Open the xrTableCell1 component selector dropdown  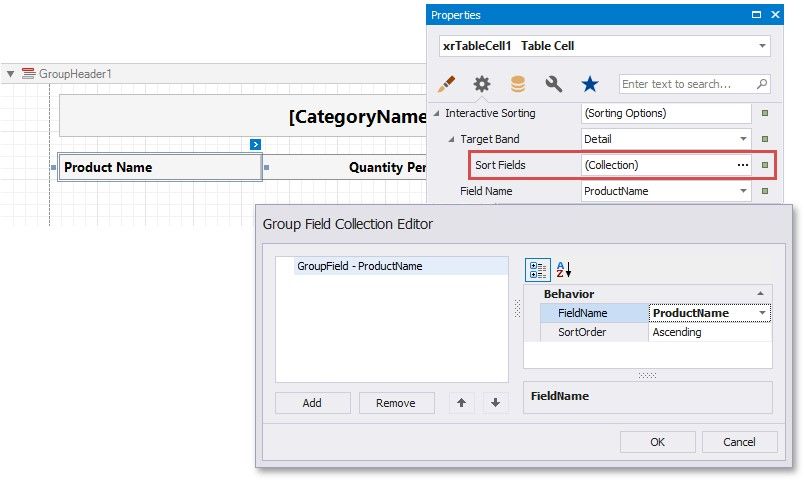point(762,46)
